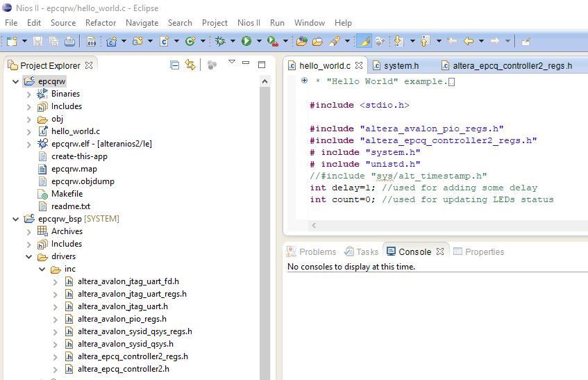This screenshot has width=588, height=380.
Task: Click the editor horizontal scrollbar left arrow
Action: point(314,225)
